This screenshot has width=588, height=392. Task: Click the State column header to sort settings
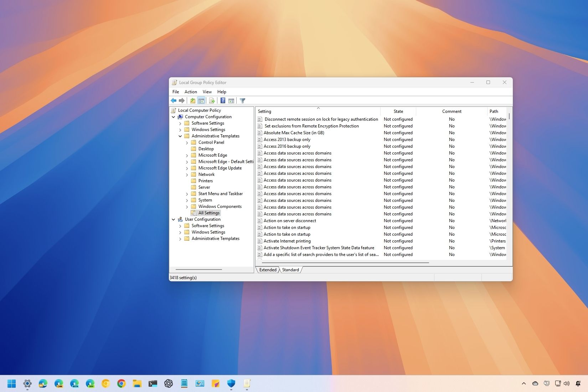click(x=398, y=111)
